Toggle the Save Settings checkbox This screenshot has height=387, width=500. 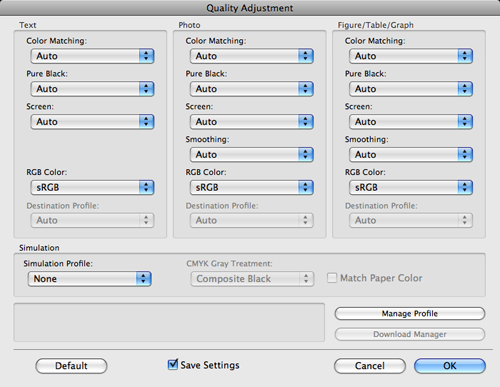coord(173,365)
